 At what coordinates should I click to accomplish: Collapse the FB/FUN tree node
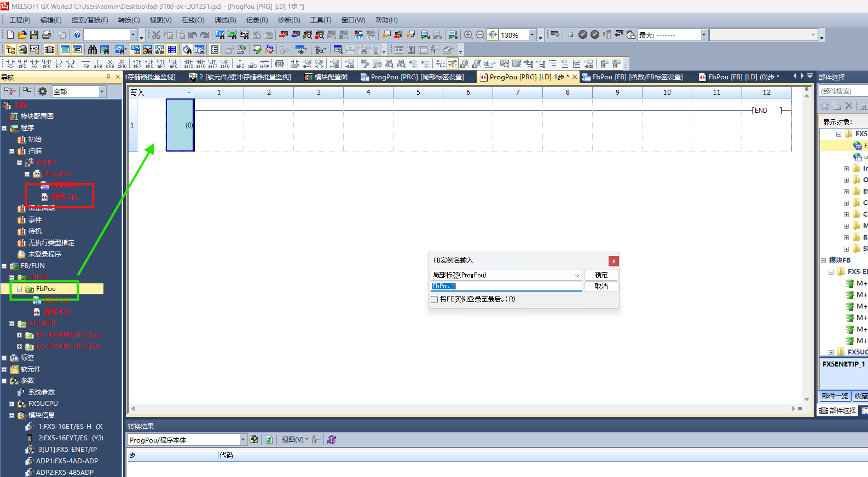tap(4, 266)
